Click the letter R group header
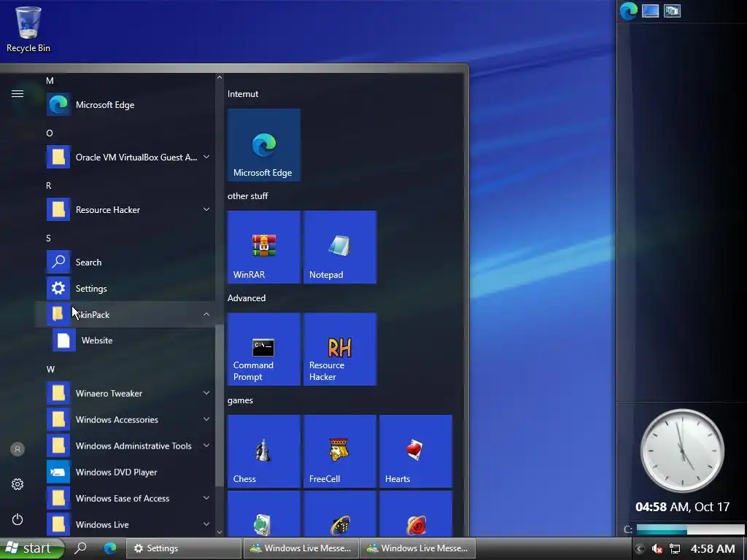 tap(49, 186)
